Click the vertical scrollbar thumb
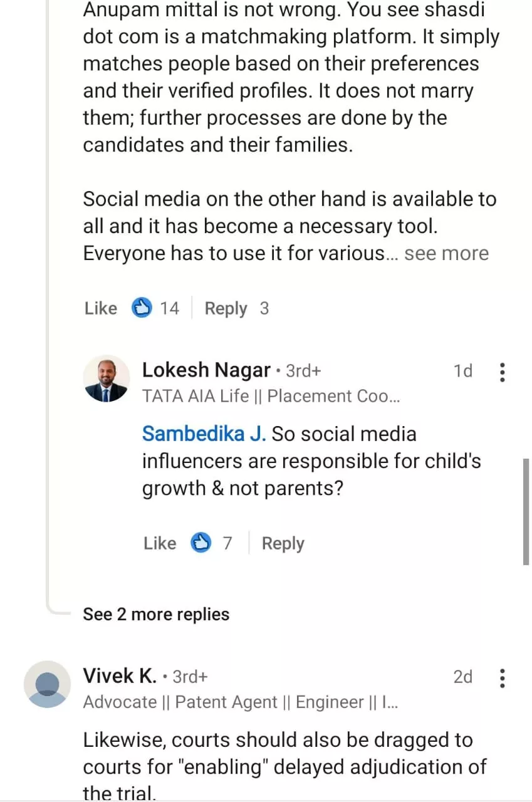This screenshot has width=532, height=802. tap(526, 511)
